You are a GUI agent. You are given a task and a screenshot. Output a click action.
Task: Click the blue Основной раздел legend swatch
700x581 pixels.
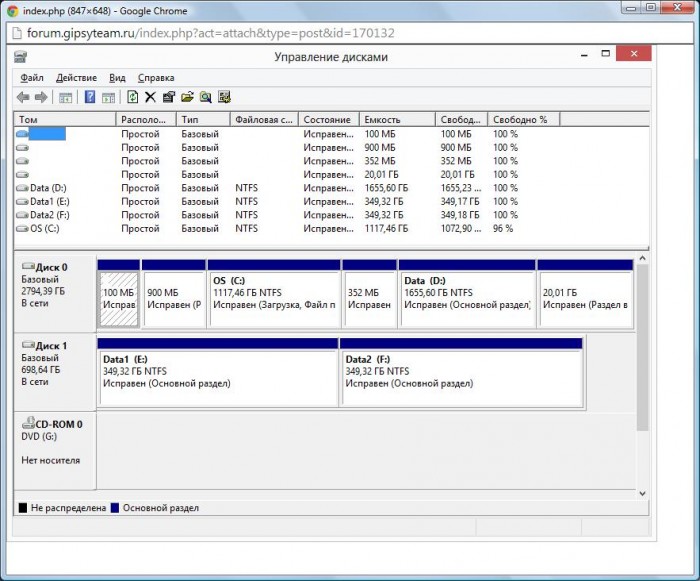[x=115, y=508]
